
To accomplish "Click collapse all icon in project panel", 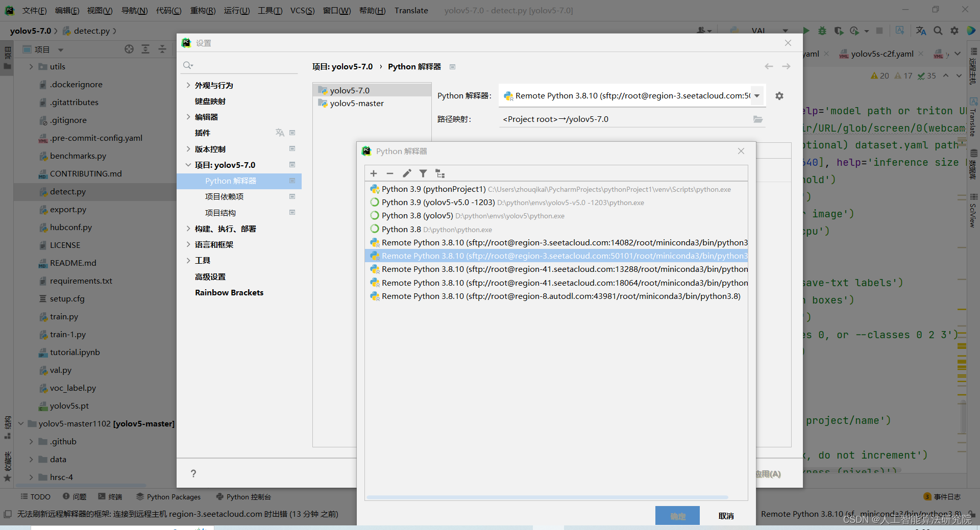I will [162, 49].
